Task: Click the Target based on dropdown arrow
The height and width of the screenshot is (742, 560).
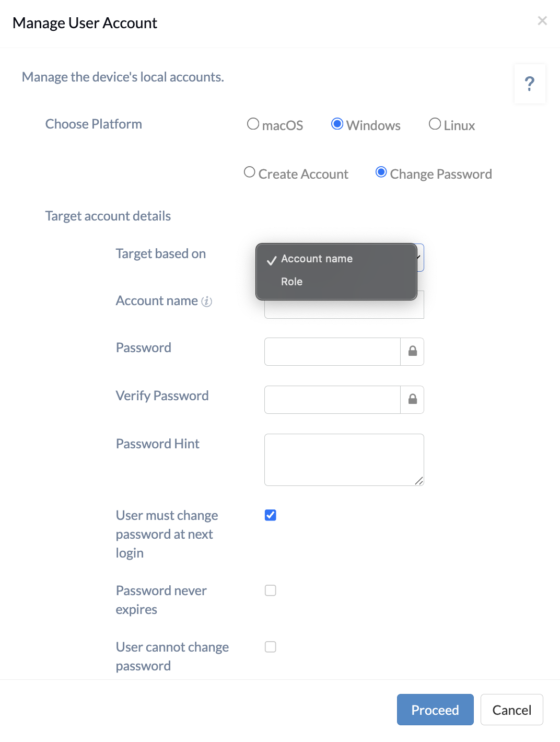Action: click(419, 258)
